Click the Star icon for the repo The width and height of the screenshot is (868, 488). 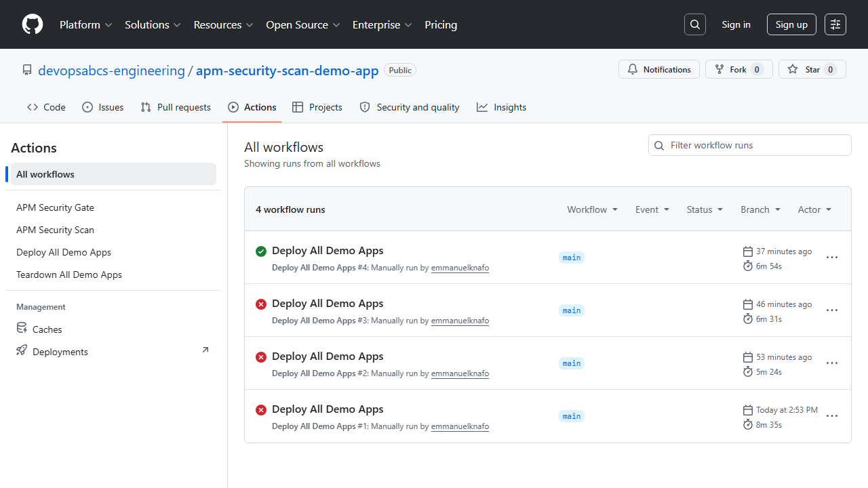[792, 68]
